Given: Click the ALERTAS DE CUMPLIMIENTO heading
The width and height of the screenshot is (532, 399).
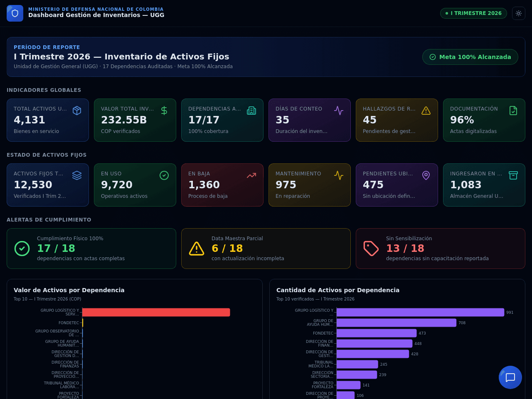Looking at the screenshot, I should coord(49,220).
